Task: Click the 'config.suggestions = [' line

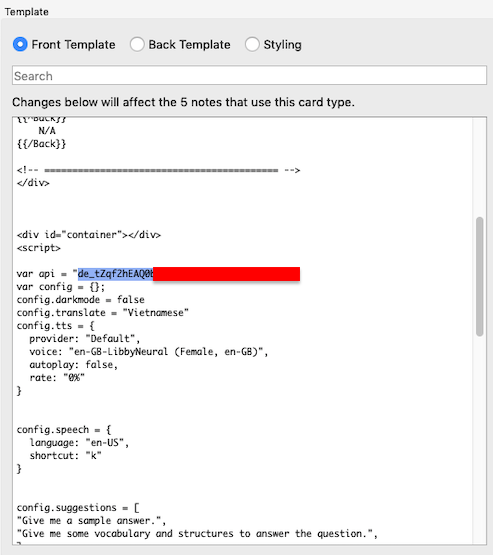Action: pos(78,508)
